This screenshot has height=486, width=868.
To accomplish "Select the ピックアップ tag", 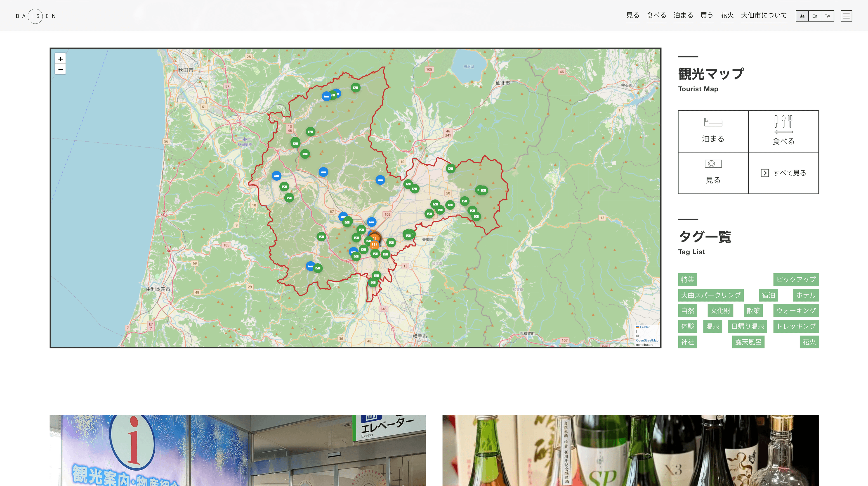I will point(796,280).
